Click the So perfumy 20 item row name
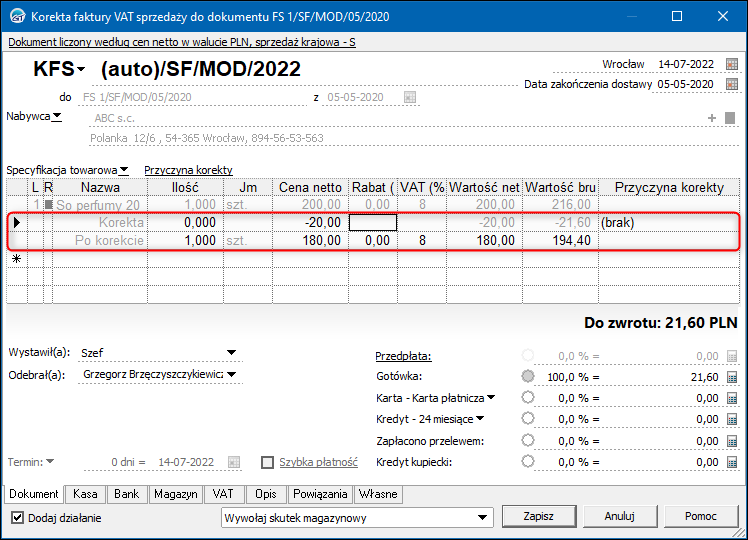Image resolution: width=748 pixels, height=540 pixels. [98, 205]
